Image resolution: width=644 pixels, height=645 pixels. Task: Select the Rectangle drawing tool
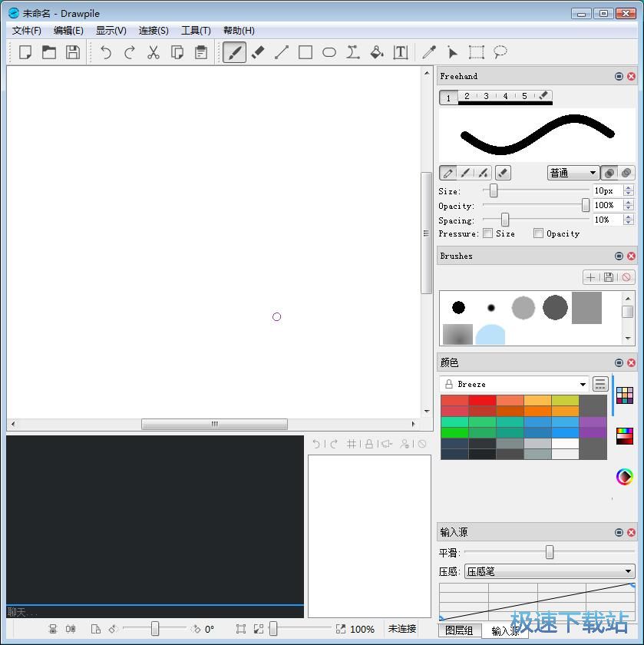pos(305,52)
